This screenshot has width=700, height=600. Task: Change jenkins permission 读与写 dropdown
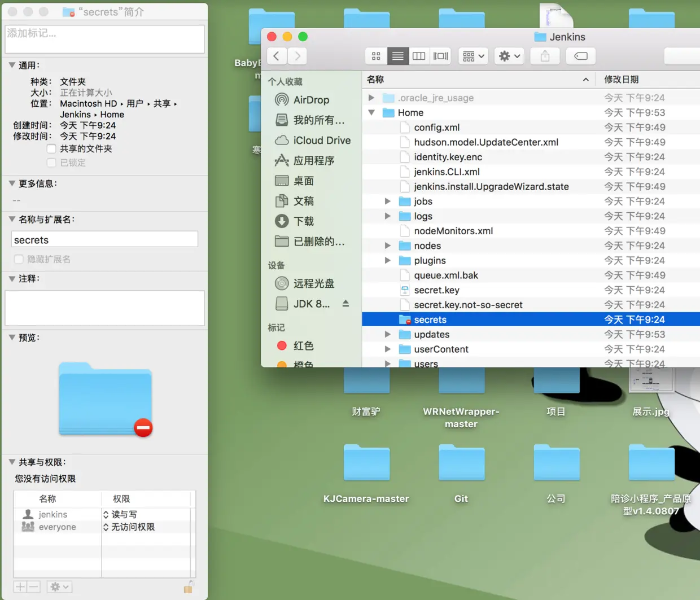point(120,514)
